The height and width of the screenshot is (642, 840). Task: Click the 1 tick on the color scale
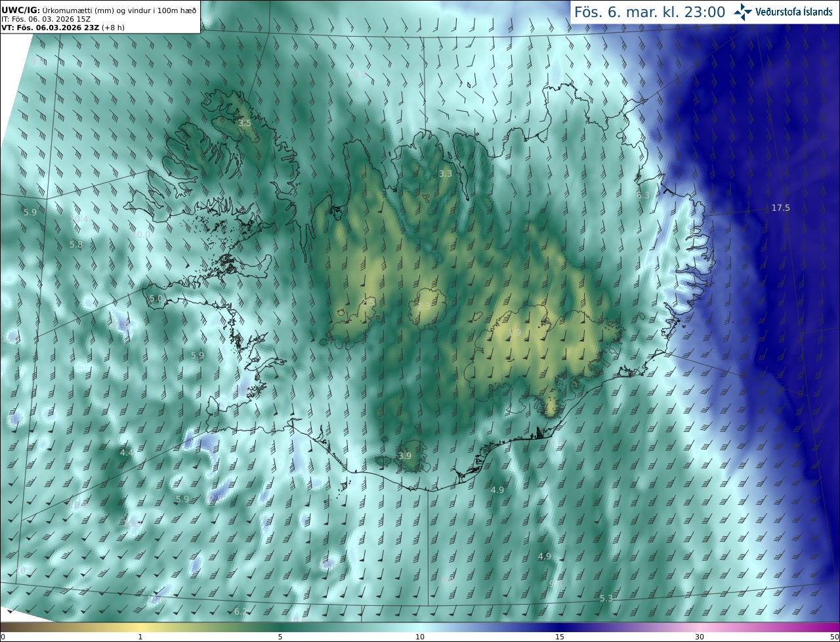140,637
